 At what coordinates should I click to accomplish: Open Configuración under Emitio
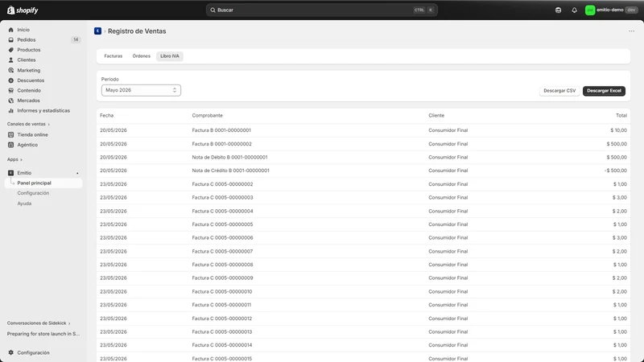33,193
